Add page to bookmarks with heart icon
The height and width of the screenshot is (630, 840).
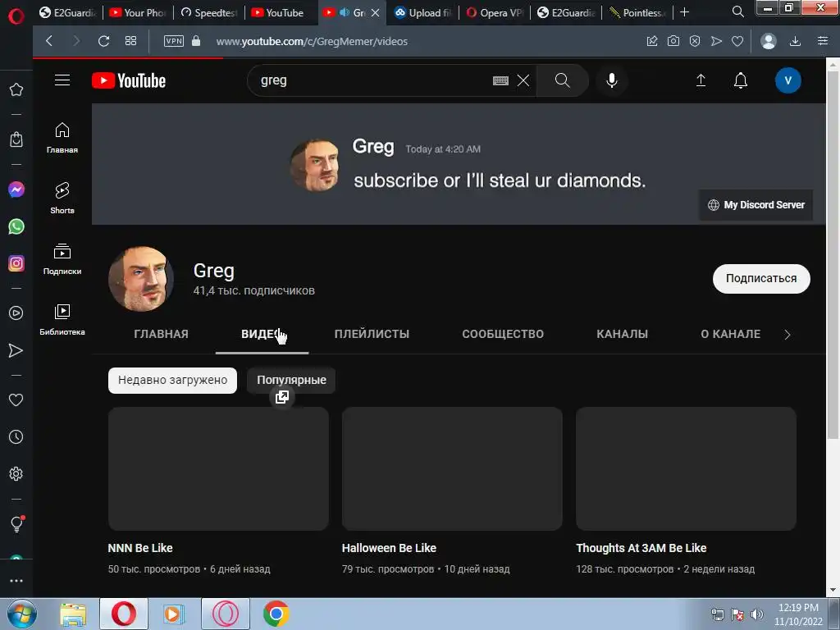tap(737, 41)
